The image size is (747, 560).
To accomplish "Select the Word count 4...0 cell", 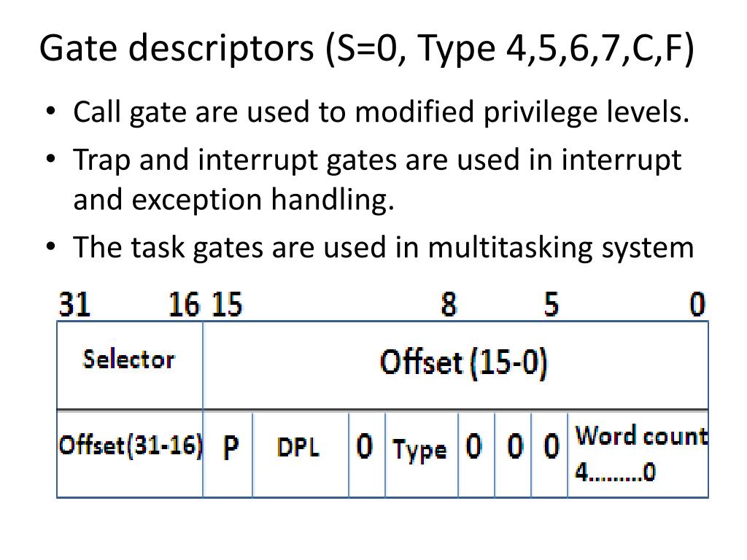I will [x=638, y=454].
